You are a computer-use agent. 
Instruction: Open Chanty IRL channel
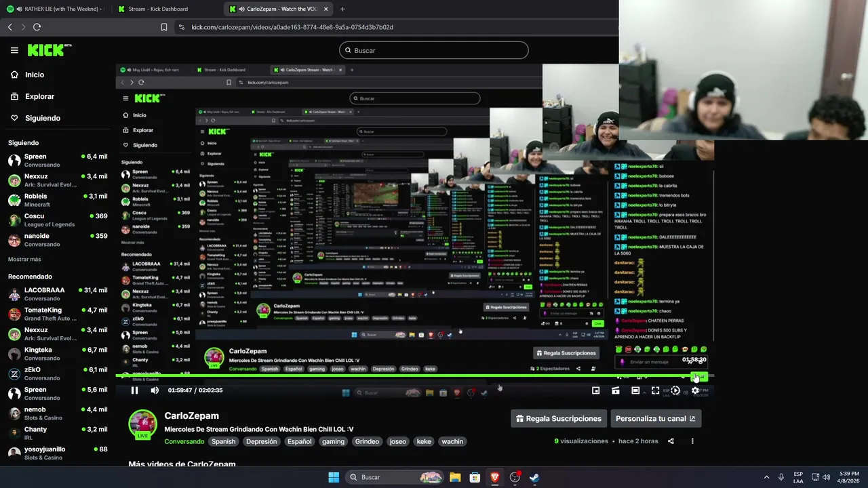(x=58, y=433)
